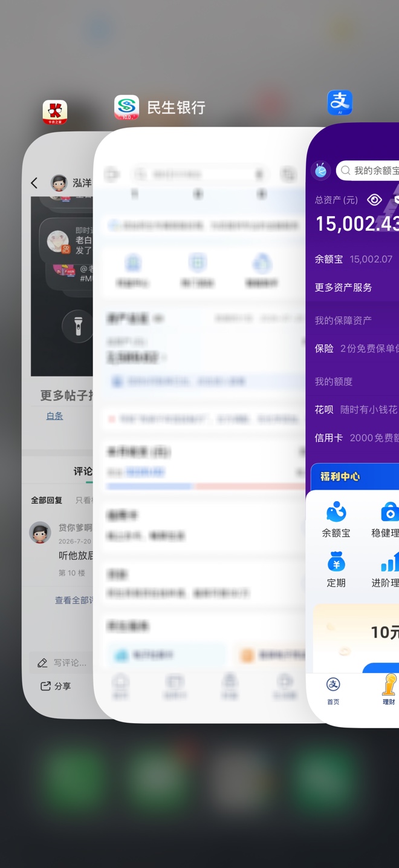Open the 花呗 row

point(357,410)
